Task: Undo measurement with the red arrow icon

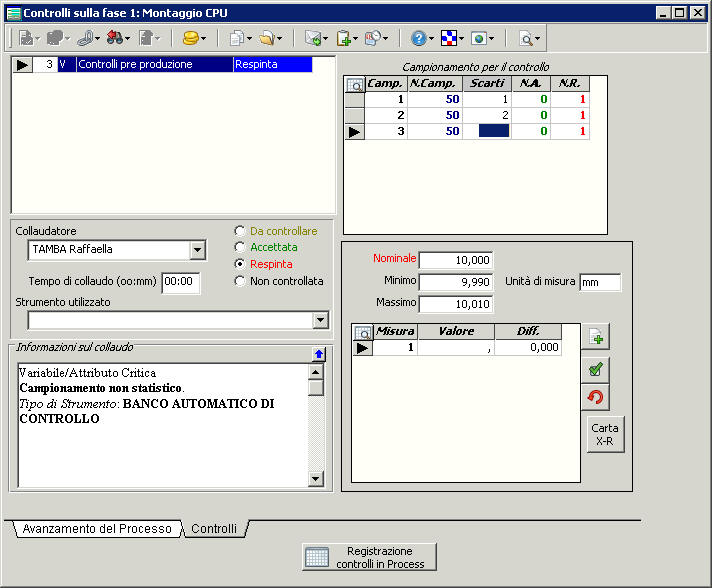Action: pyautogui.click(x=596, y=398)
